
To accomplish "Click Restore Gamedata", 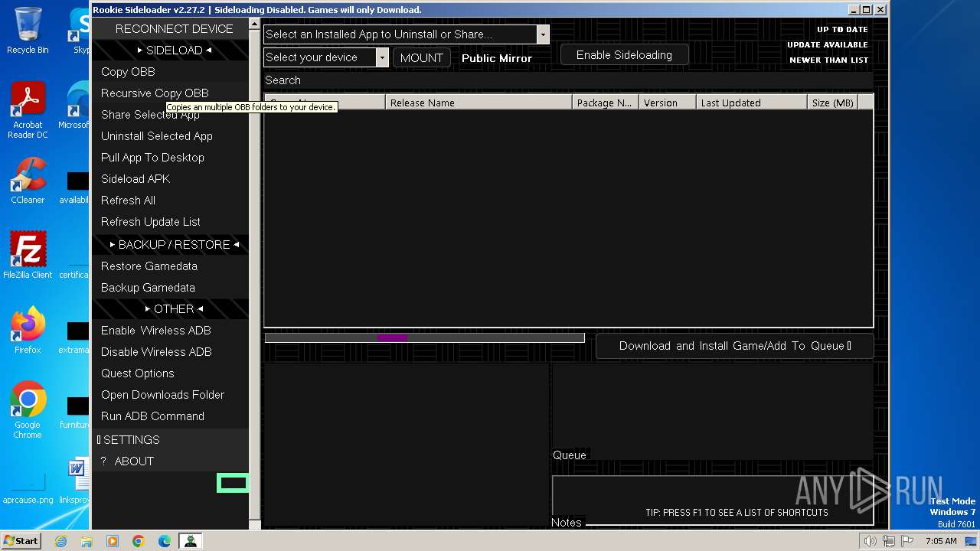I will coord(170,266).
